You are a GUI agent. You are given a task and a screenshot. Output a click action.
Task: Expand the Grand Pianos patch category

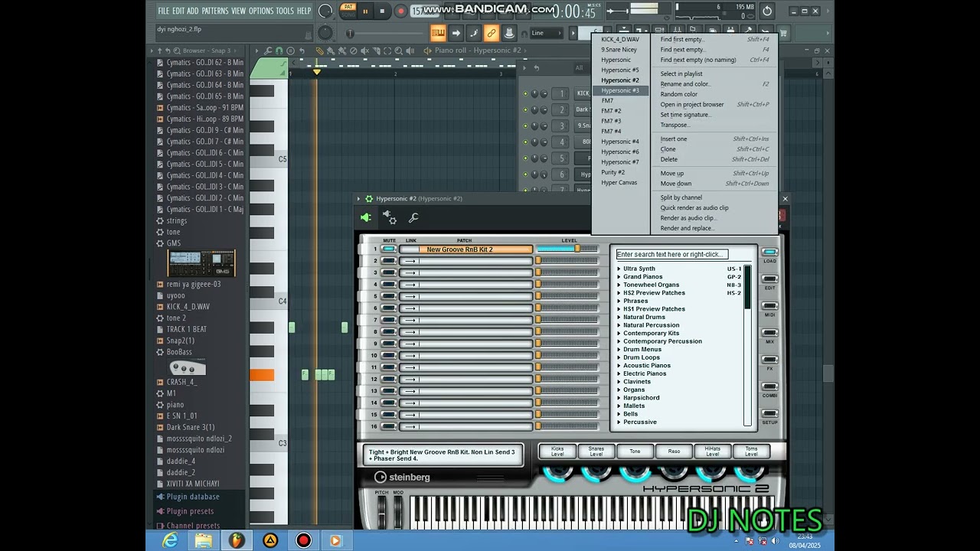(619, 277)
